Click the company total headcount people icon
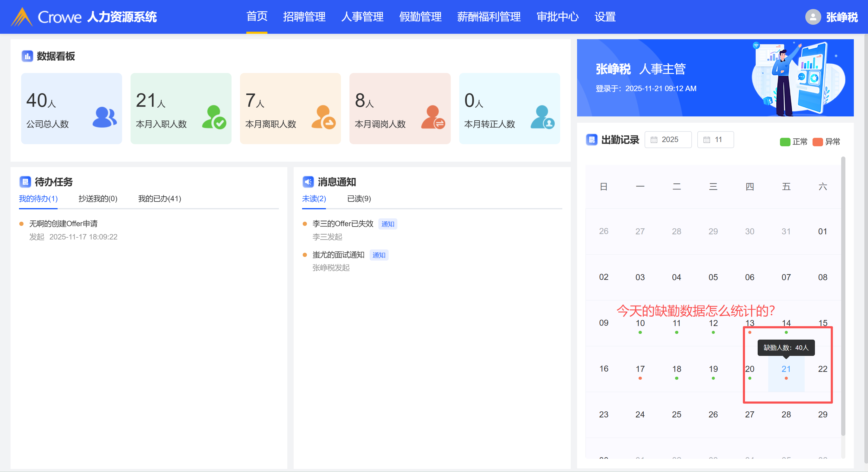The height and width of the screenshot is (472, 868). pyautogui.click(x=104, y=117)
